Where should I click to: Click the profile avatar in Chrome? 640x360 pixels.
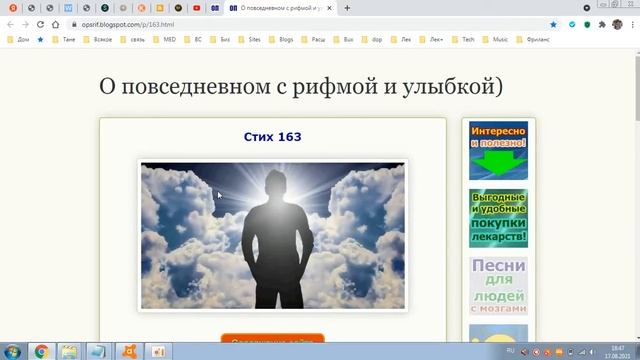pyautogui.click(x=617, y=24)
